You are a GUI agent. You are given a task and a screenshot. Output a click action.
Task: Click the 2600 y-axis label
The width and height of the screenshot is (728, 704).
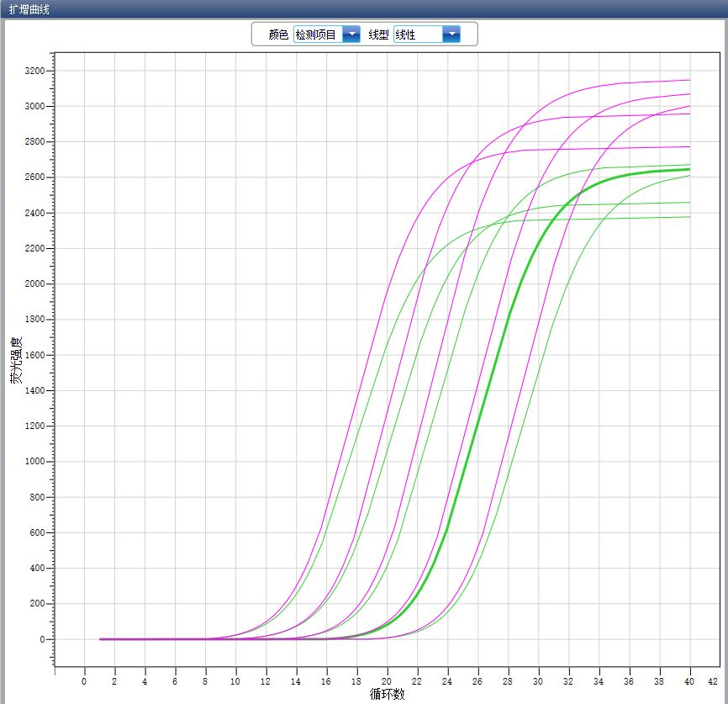pyautogui.click(x=34, y=177)
